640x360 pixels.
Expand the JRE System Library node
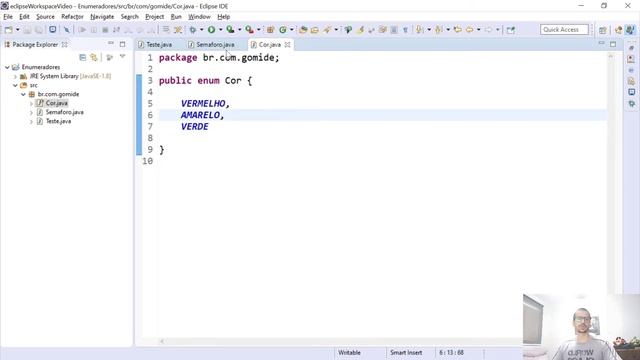(16, 76)
